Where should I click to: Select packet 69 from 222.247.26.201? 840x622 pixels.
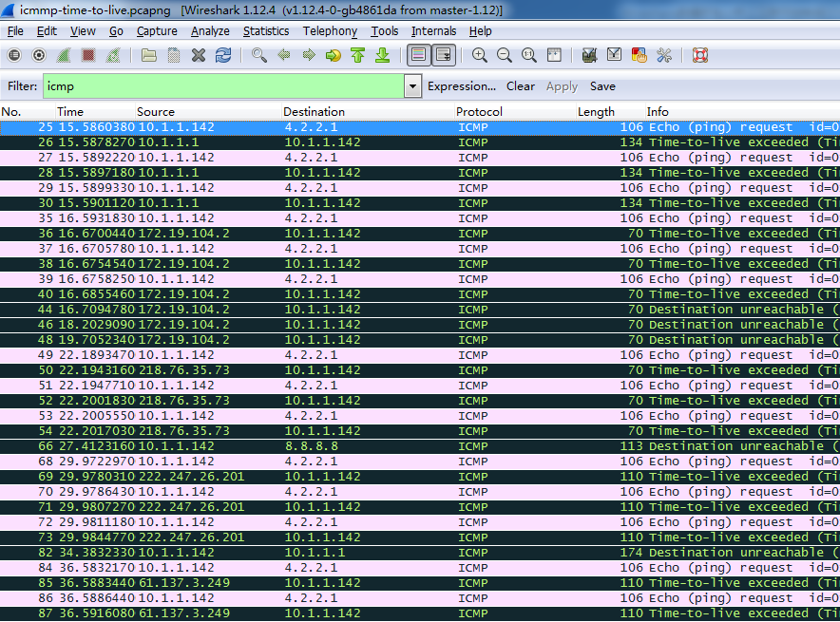click(420, 477)
